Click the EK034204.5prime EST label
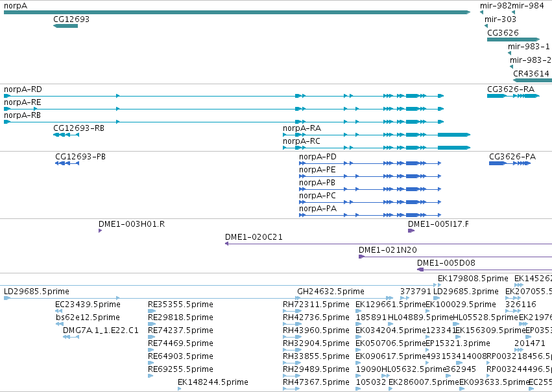Image resolution: width=552 pixels, height=392 pixels. 390,330
